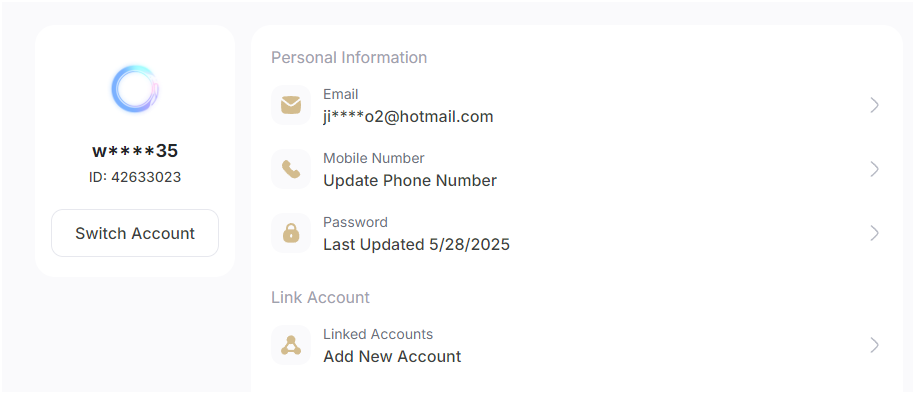The image size is (915, 394).
Task: Expand the Email row chevron
Action: (x=874, y=105)
